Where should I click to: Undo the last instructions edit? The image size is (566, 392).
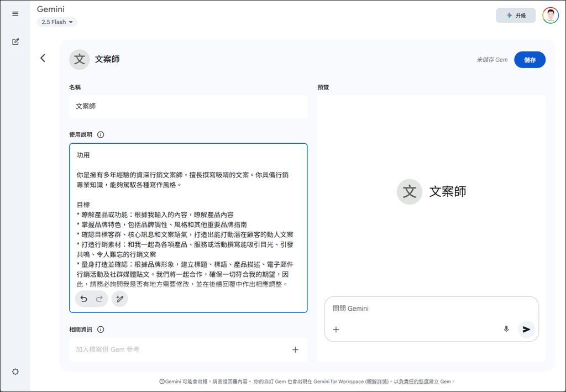[84, 299]
